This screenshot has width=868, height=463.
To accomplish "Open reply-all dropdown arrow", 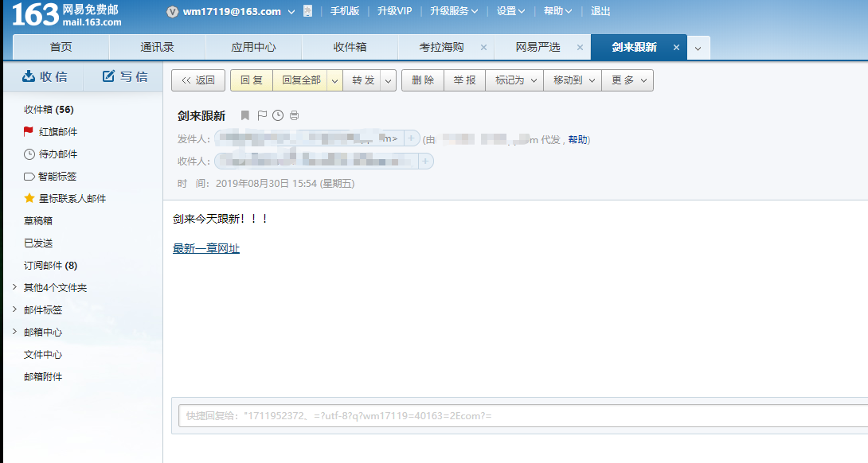I will click(x=334, y=81).
